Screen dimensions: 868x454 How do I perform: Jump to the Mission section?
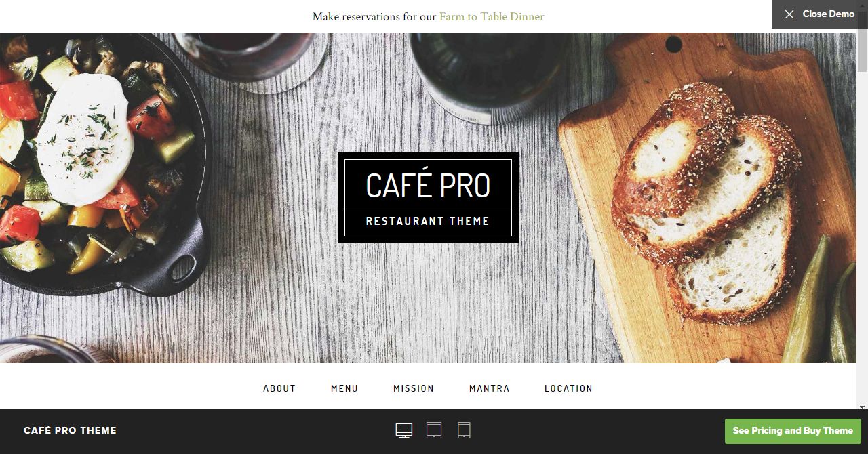[x=414, y=388]
